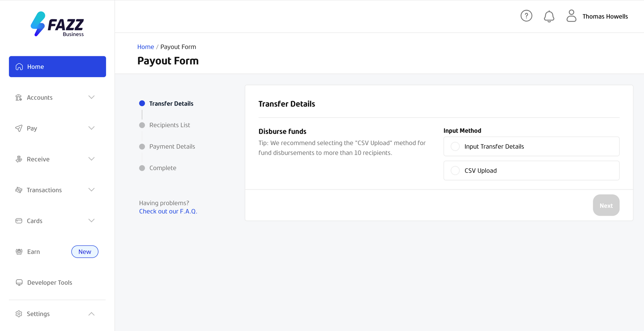Click the Next button

click(606, 205)
